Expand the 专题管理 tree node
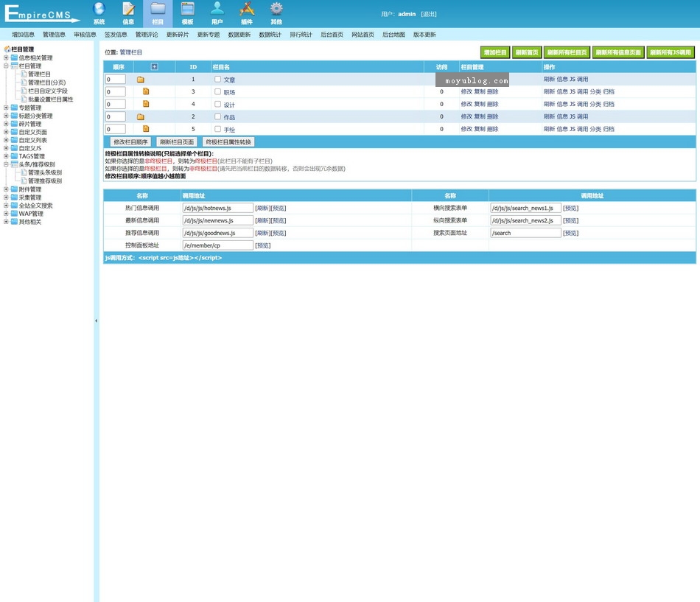The width and height of the screenshot is (700, 602). pos(6,108)
